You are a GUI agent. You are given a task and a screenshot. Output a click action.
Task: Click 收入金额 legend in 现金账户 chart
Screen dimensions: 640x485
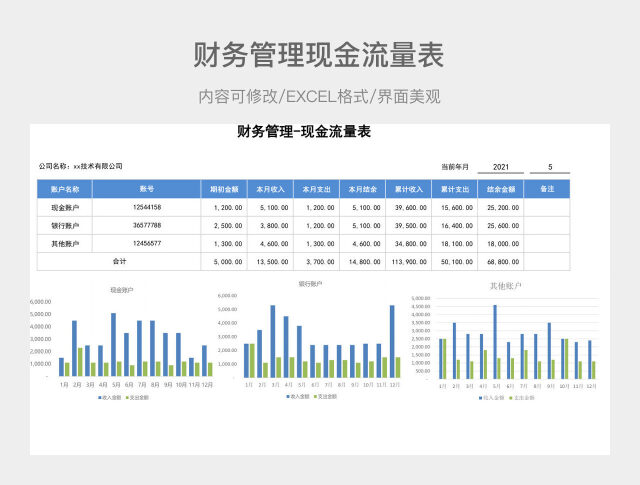109,398
